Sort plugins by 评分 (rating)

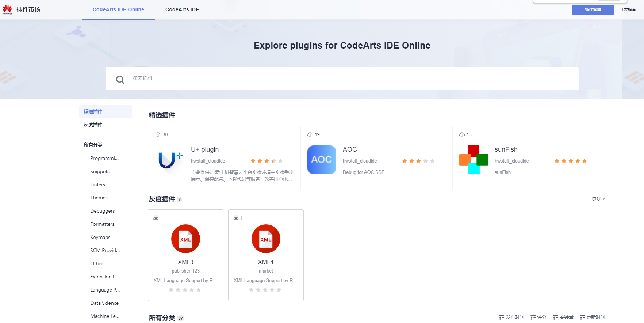pos(538,317)
